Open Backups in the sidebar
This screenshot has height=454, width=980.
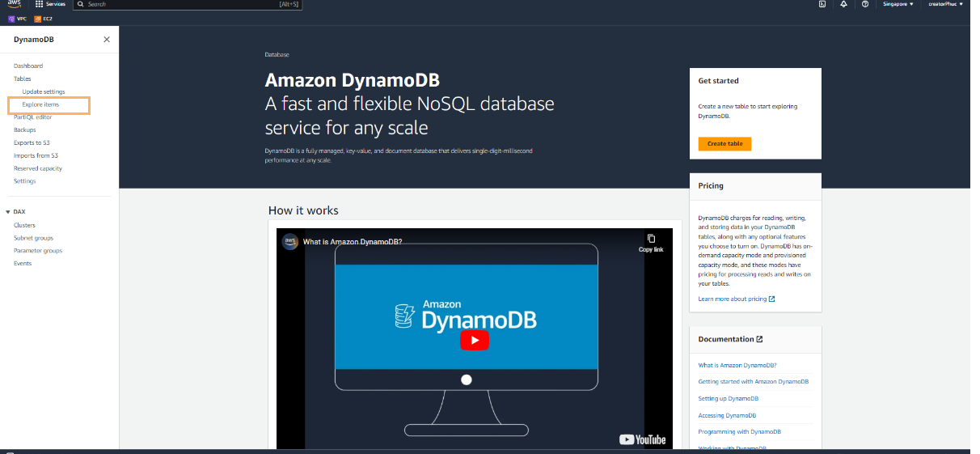(x=25, y=129)
